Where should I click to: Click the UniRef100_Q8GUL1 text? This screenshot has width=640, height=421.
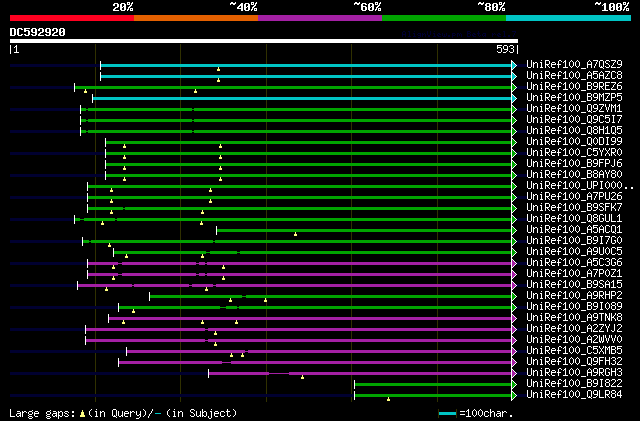[574, 219]
